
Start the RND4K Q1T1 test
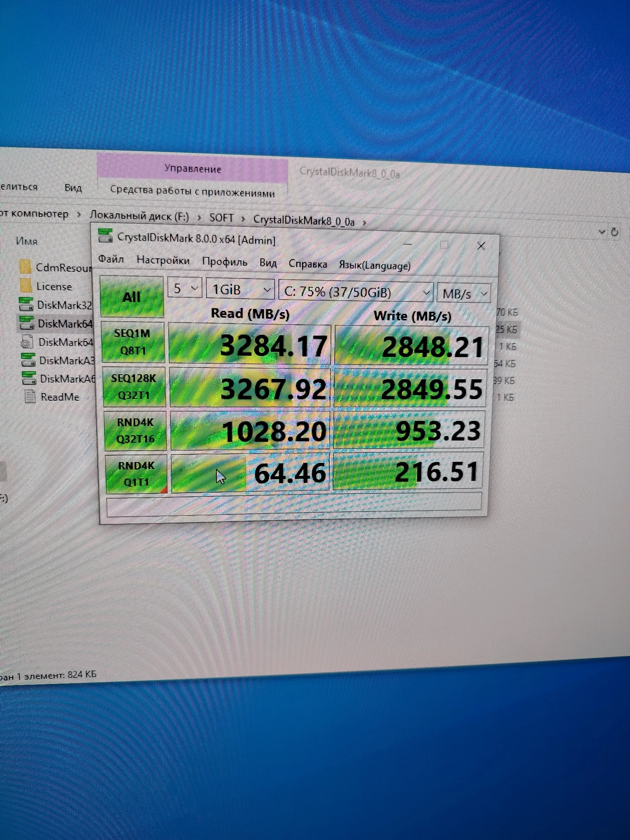tap(136, 474)
